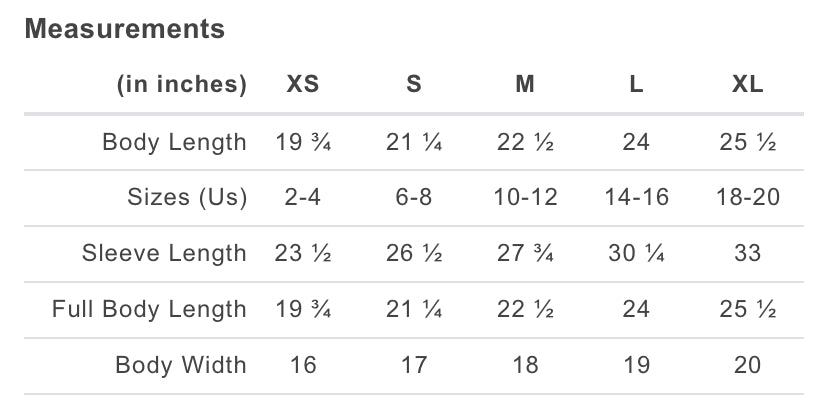Click Body Width value 20
828x401 pixels.
748,366
